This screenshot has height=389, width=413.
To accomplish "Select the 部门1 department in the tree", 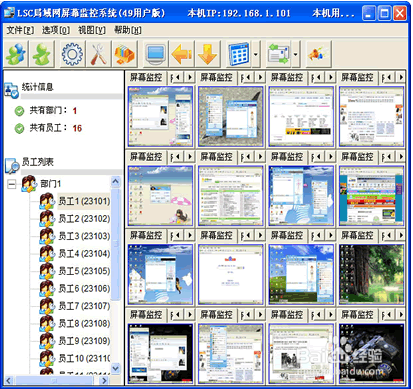I will tap(51, 184).
